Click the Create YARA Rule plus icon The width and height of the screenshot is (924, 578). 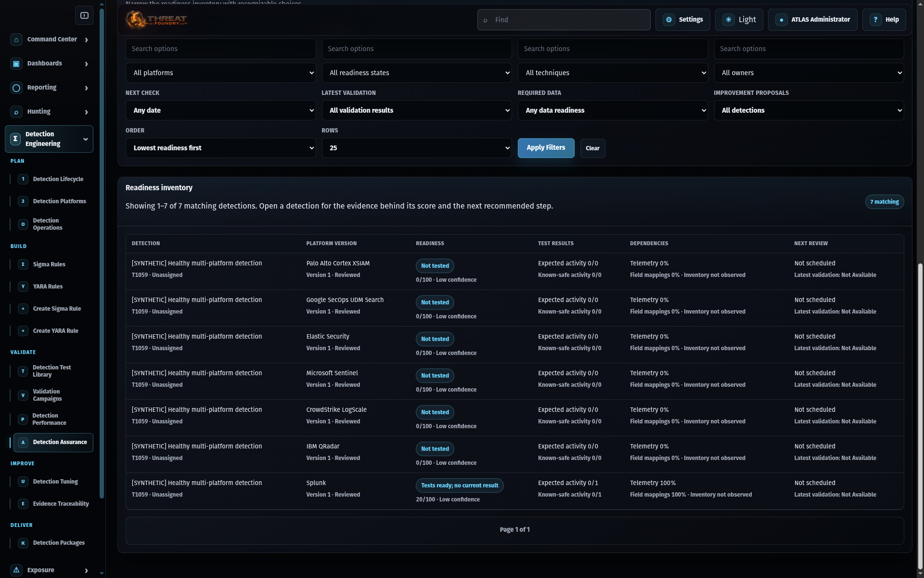[23, 331]
